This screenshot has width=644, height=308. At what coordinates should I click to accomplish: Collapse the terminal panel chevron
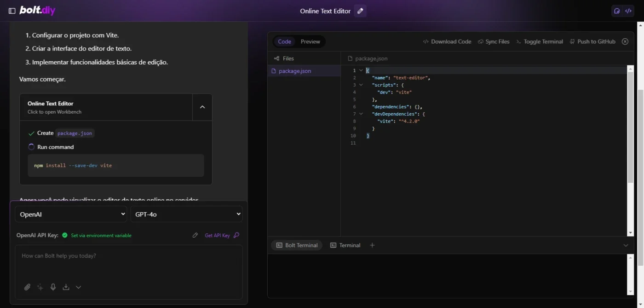626,245
